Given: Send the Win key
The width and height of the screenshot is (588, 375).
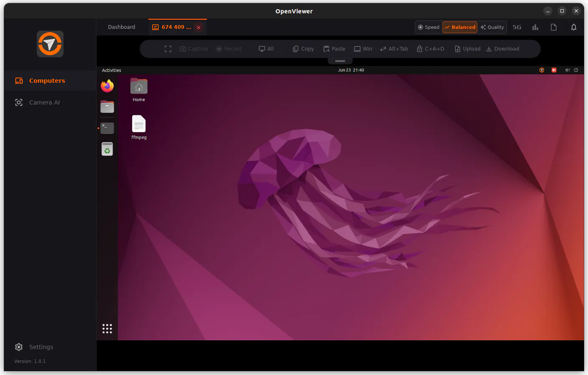Looking at the screenshot, I should point(363,49).
